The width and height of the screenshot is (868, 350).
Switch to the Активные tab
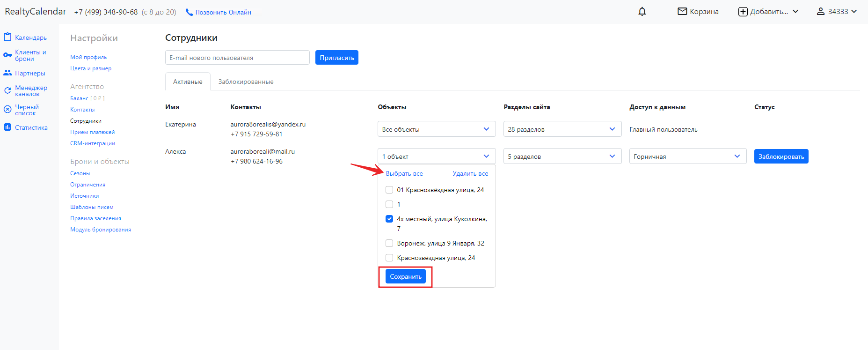188,82
